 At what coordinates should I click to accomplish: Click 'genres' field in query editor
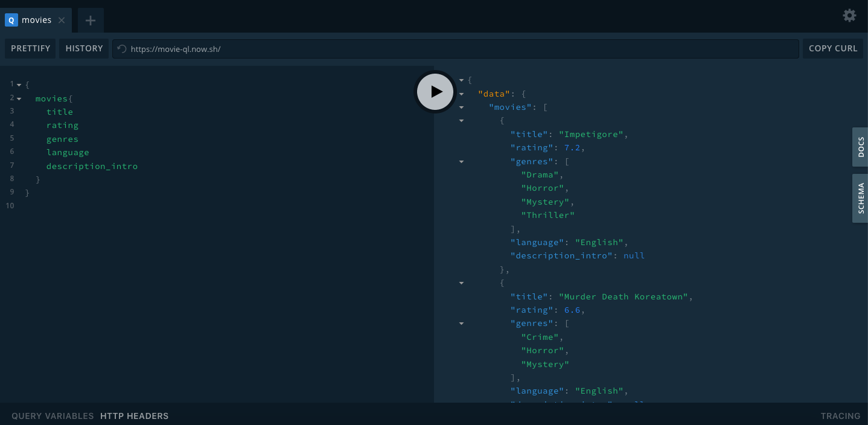coord(62,139)
